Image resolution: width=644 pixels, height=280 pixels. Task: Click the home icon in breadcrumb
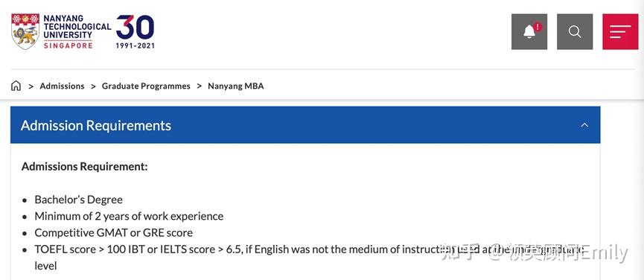click(16, 86)
